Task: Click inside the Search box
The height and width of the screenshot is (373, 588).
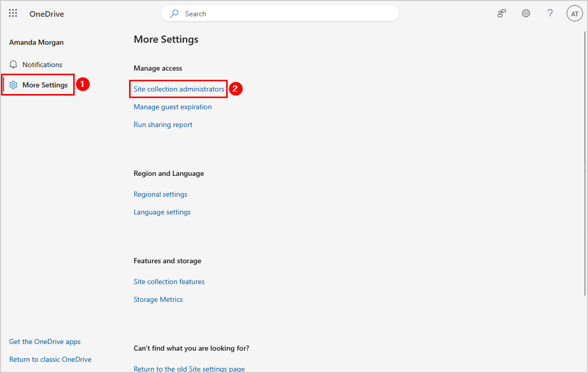Action: point(285,14)
